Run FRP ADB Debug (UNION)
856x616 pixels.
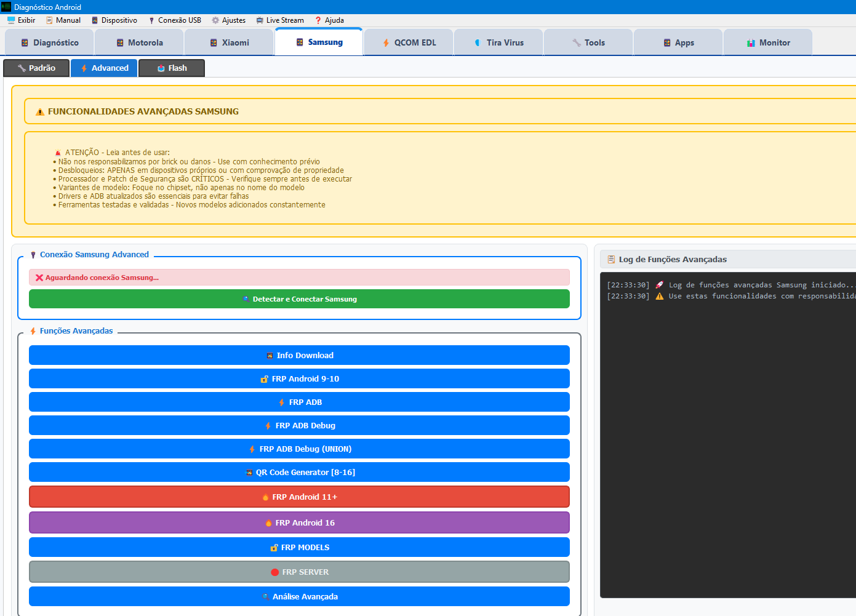(x=299, y=449)
